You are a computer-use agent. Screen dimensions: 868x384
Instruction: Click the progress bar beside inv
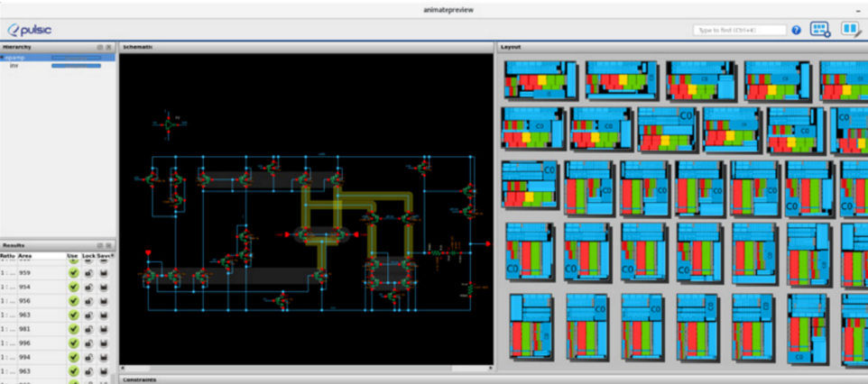[77, 66]
